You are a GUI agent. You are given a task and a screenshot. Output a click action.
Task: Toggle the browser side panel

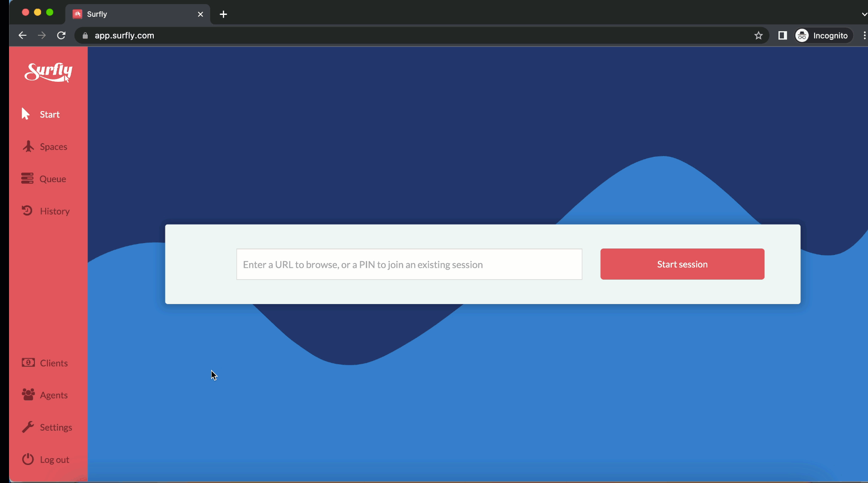click(x=783, y=36)
